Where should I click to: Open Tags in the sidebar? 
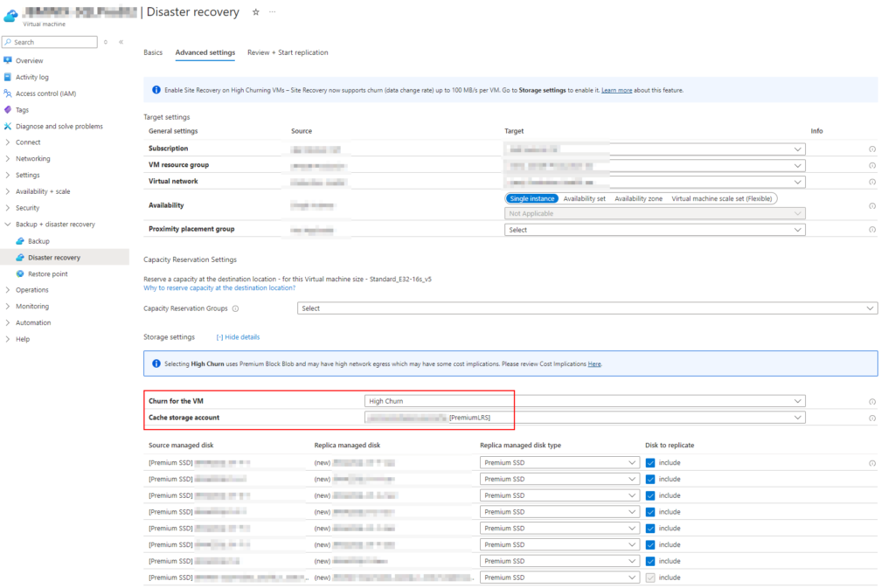coord(22,110)
